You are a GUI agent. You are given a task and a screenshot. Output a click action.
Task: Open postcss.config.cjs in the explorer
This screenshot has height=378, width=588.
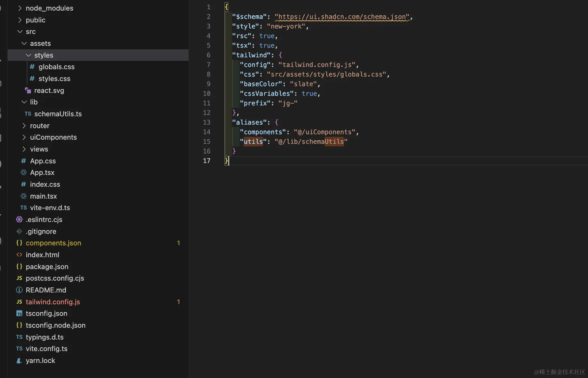tap(55, 278)
